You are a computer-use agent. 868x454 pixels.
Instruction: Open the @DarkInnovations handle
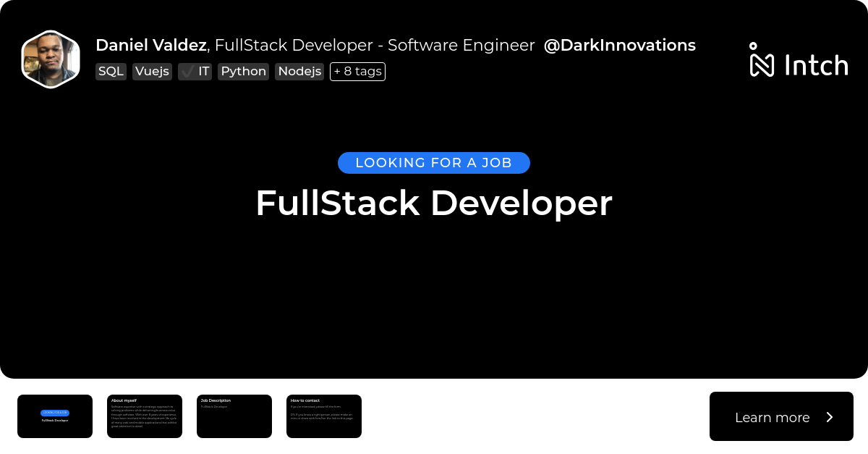pyautogui.click(x=619, y=45)
